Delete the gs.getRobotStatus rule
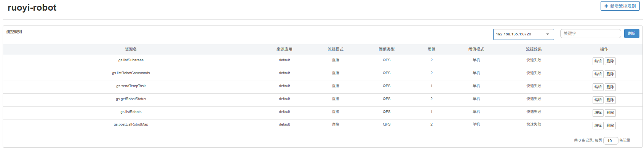 point(610,100)
